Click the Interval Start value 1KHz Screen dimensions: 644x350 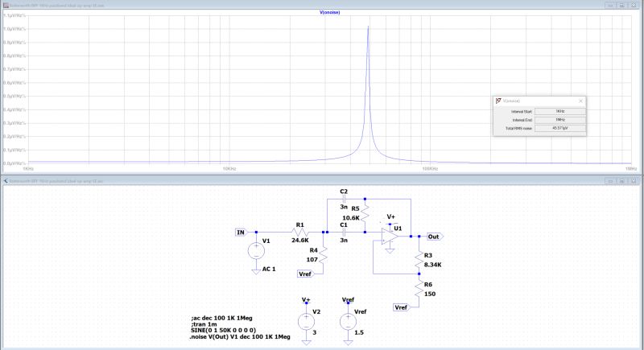point(559,111)
